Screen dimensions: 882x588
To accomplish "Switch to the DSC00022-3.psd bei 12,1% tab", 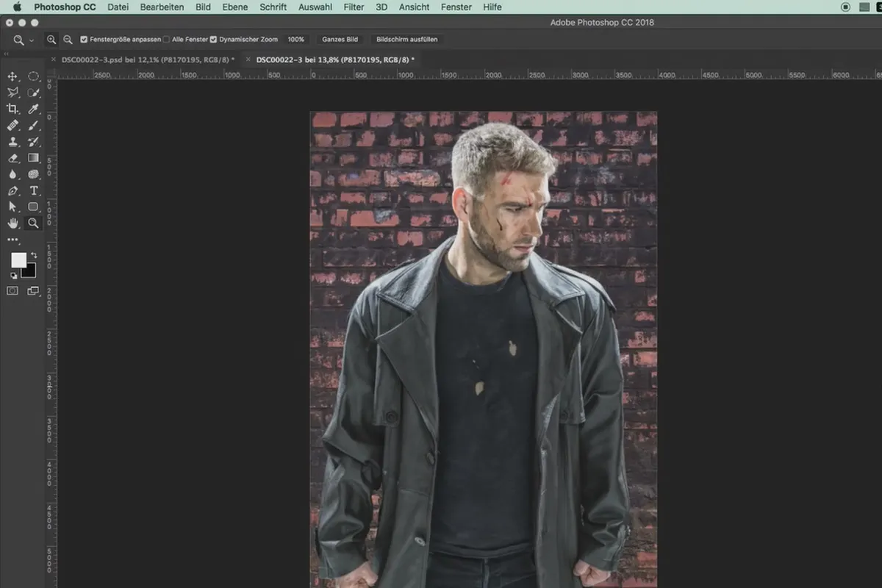I will 148,60.
